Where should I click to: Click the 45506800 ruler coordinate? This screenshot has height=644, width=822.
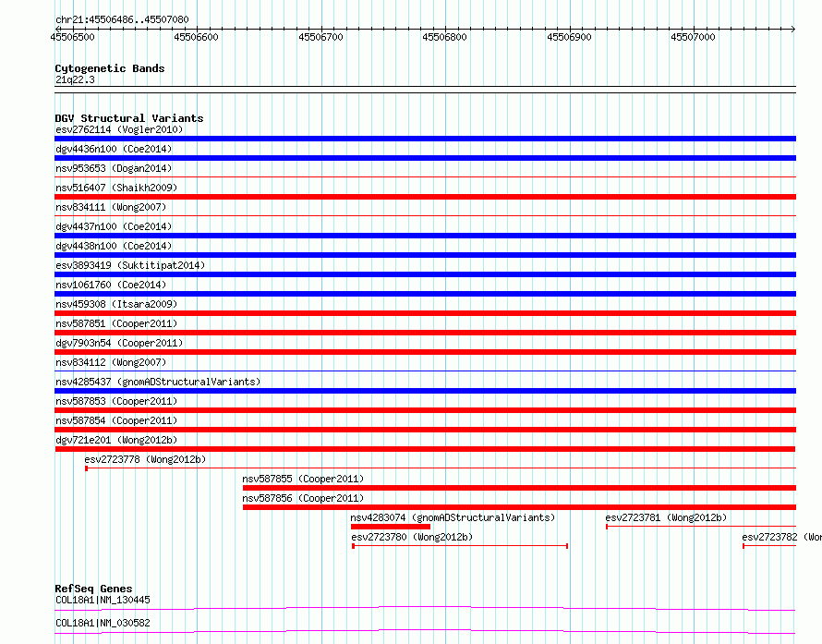pyautogui.click(x=444, y=37)
